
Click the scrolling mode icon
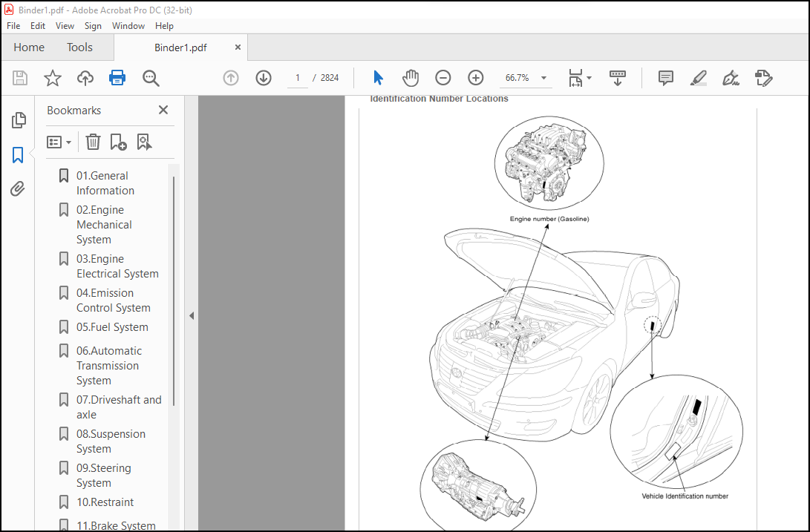pos(617,78)
